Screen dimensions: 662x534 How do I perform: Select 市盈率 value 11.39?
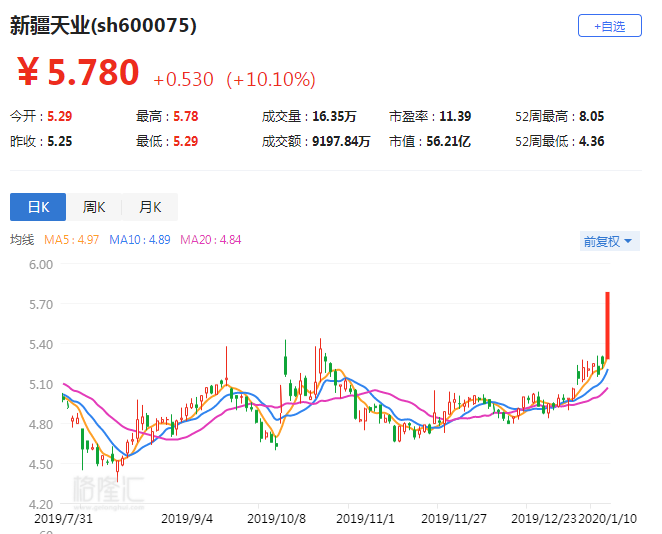(455, 116)
